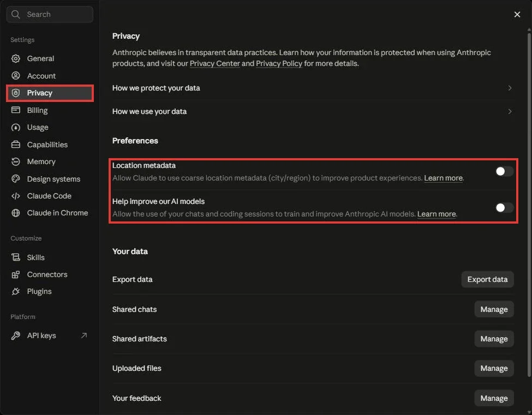Image resolution: width=532 pixels, height=415 pixels.
Task: Manage Shared chats
Action: [x=494, y=309]
